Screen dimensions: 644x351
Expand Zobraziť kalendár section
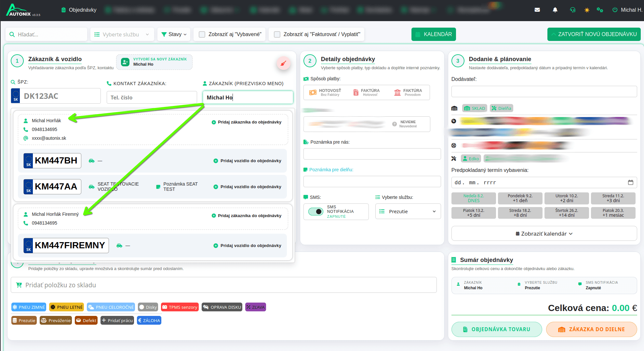(x=544, y=234)
